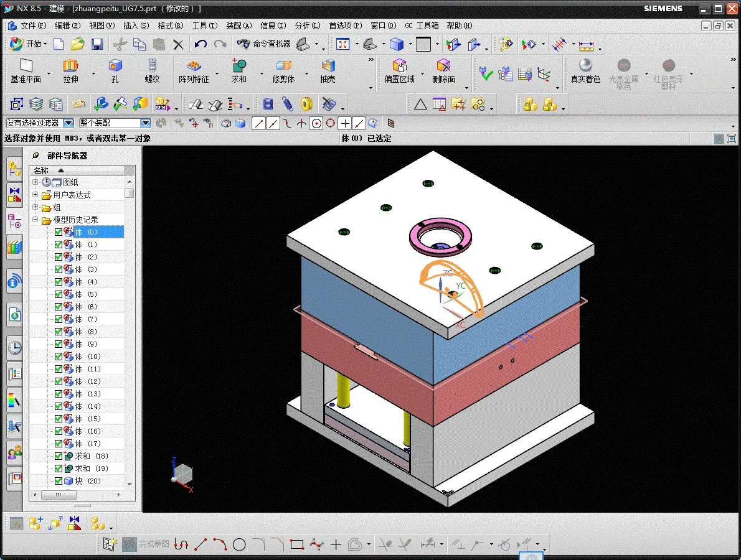Open the 装配(A) menu
This screenshot has height=560, width=741.
(238, 26)
